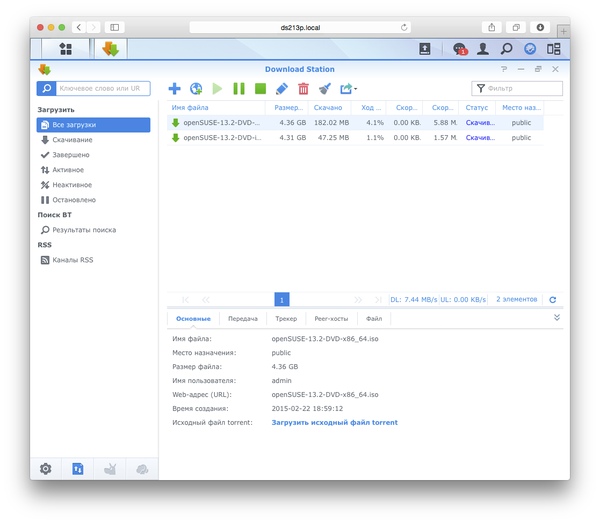Refresh the task list with circular arrow
The image size is (600, 523).
click(x=553, y=300)
